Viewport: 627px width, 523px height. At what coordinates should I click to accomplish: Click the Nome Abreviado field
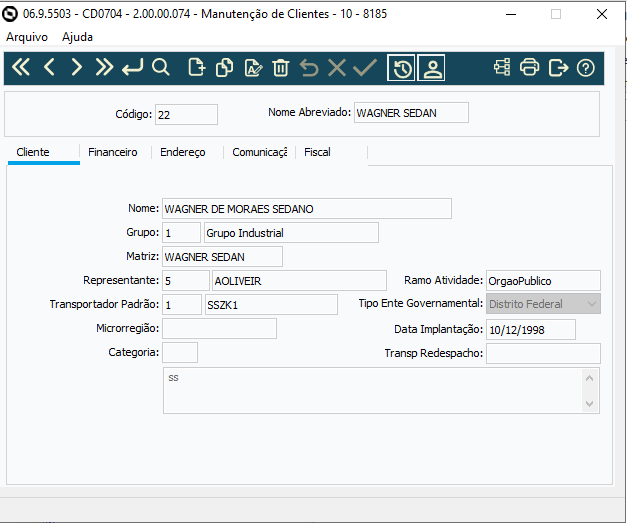click(411, 113)
